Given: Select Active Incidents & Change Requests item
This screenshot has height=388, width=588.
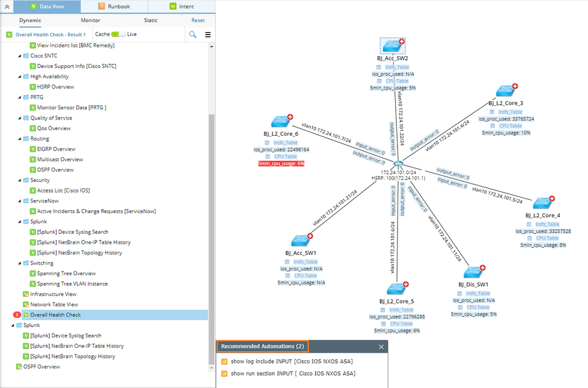Looking at the screenshot, I should (96, 211).
